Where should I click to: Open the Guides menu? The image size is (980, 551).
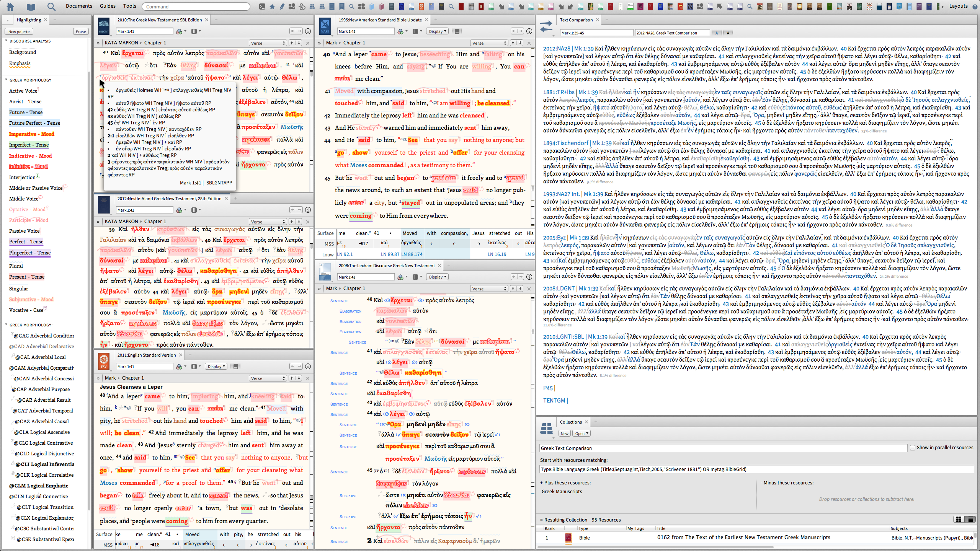click(108, 6)
